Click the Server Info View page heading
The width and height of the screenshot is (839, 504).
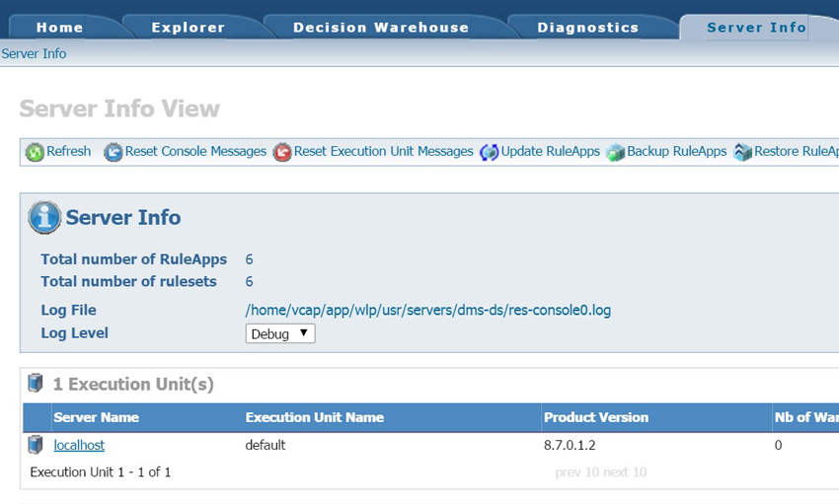[x=119, y=108]
